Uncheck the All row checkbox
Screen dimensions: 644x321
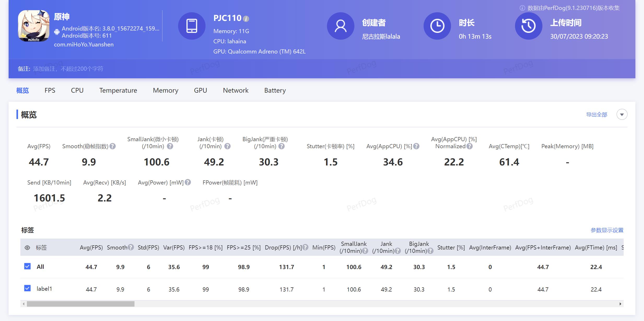point(27,266)
